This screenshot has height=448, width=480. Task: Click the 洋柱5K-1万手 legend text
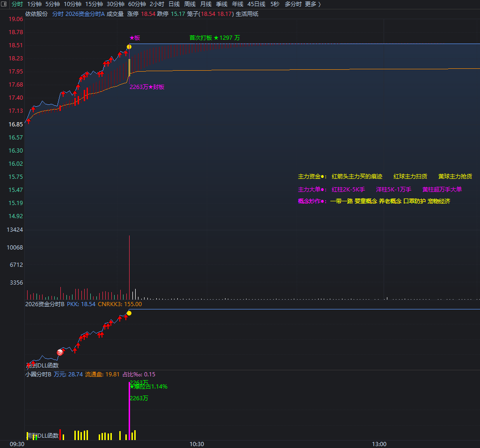tap(393, 190)
